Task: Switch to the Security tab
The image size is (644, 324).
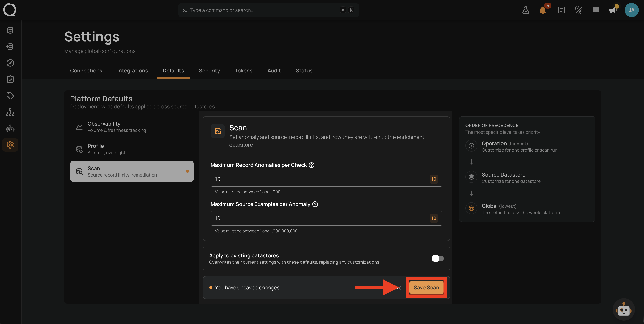Action: (x=209, y=71)
